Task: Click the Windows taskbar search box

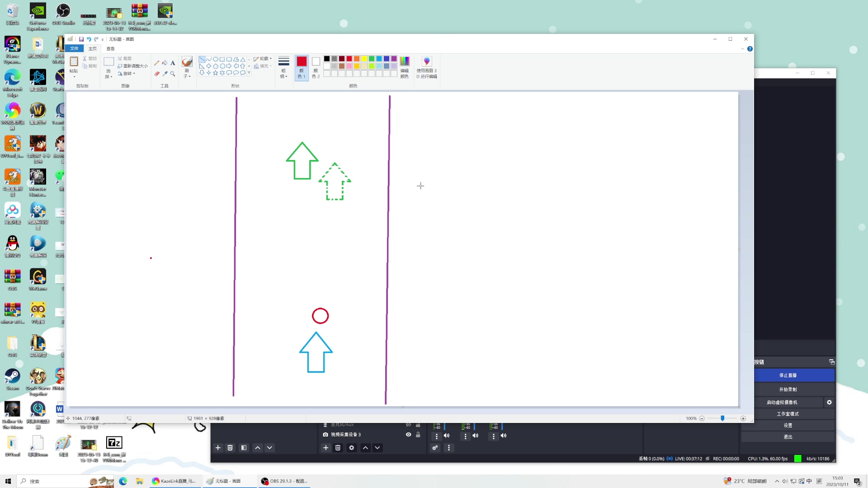Action: pos(54,481)
